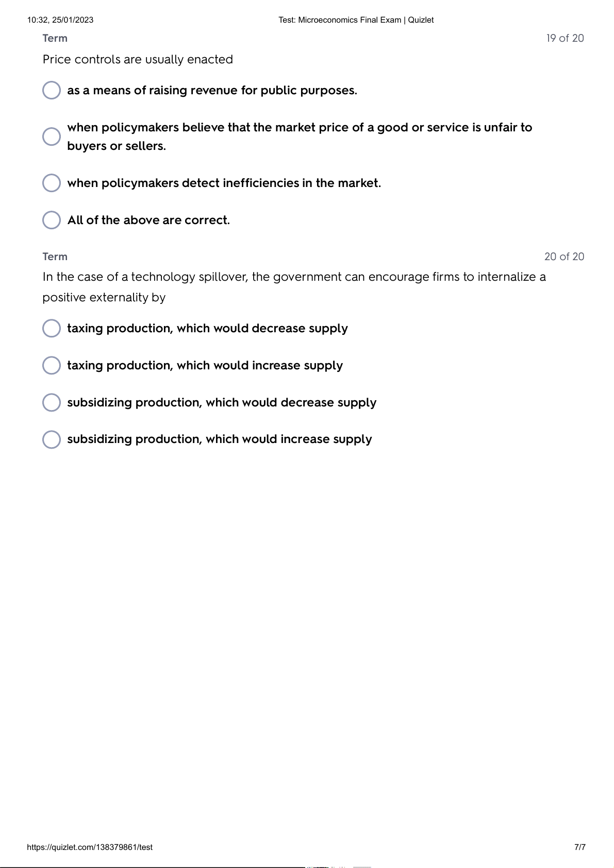
Task: Open the quizlet.com/138379861/test URL in footer
Action: click(90, 847)
